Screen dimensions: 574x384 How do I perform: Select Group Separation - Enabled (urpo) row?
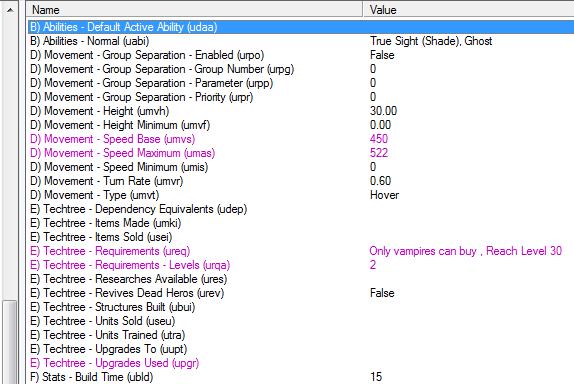click(301, 55)
